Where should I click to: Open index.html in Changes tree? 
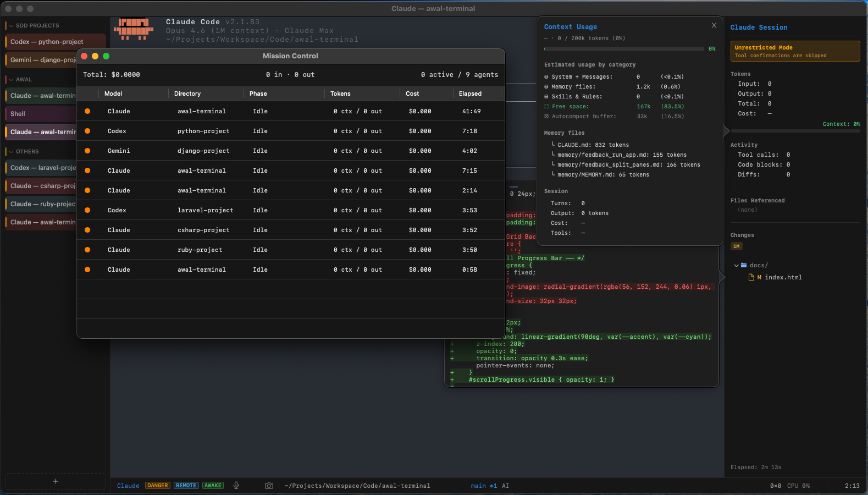(x=783, y=277)
